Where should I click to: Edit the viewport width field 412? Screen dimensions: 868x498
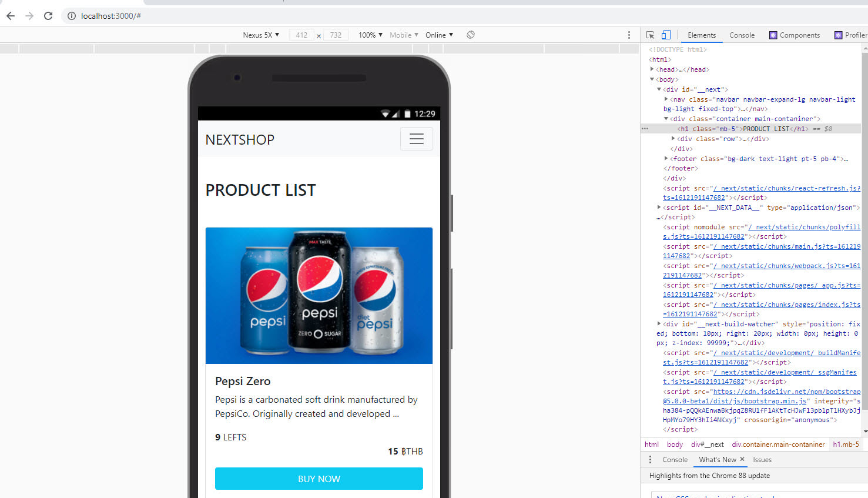(x=301, y=35)
